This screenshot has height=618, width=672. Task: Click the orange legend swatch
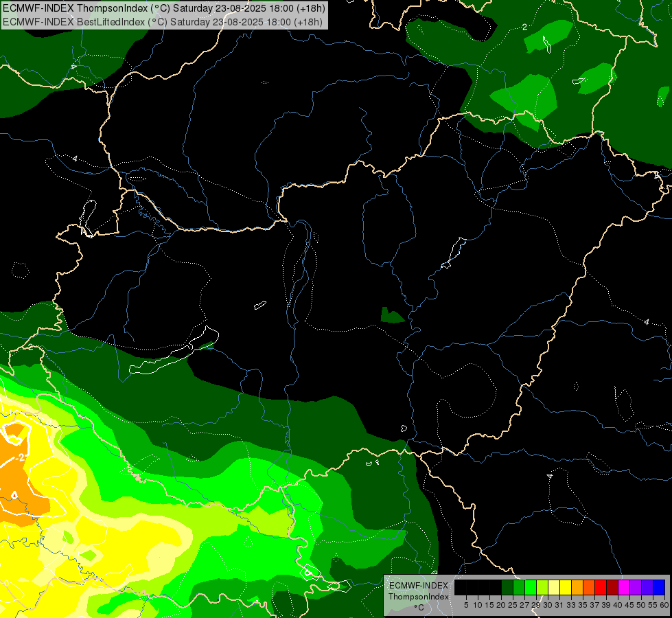click(x=577, y=587)
